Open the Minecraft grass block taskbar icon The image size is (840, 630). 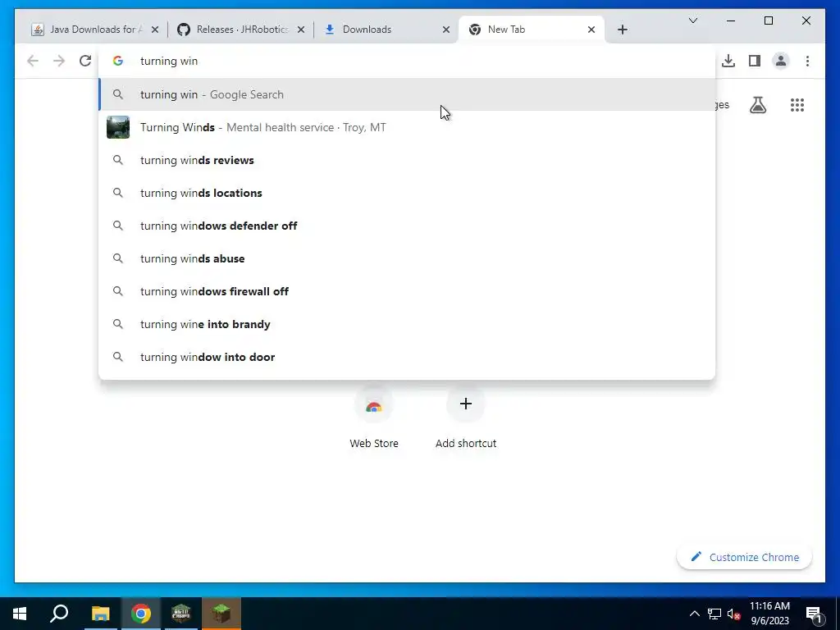221,614
